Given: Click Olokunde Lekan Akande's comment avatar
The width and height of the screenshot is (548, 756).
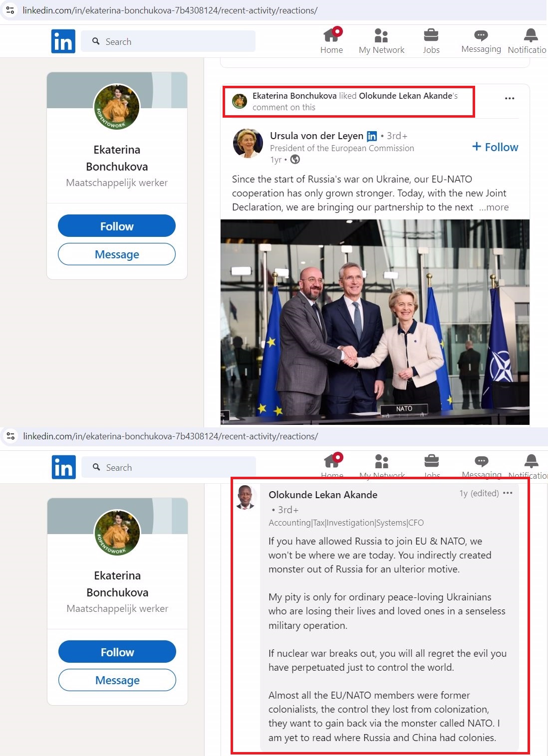Looking at the screenshot, I should [x=245, y=497].
